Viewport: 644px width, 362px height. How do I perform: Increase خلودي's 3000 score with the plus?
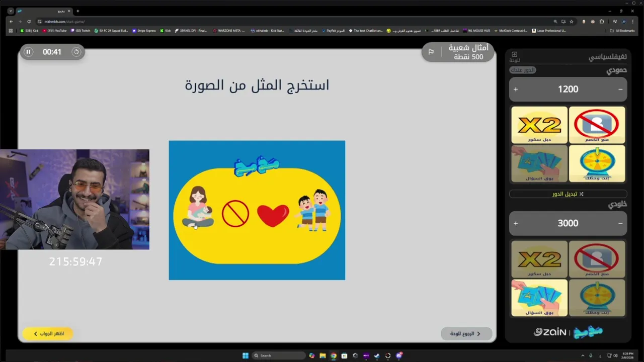(x=516, y=223)
